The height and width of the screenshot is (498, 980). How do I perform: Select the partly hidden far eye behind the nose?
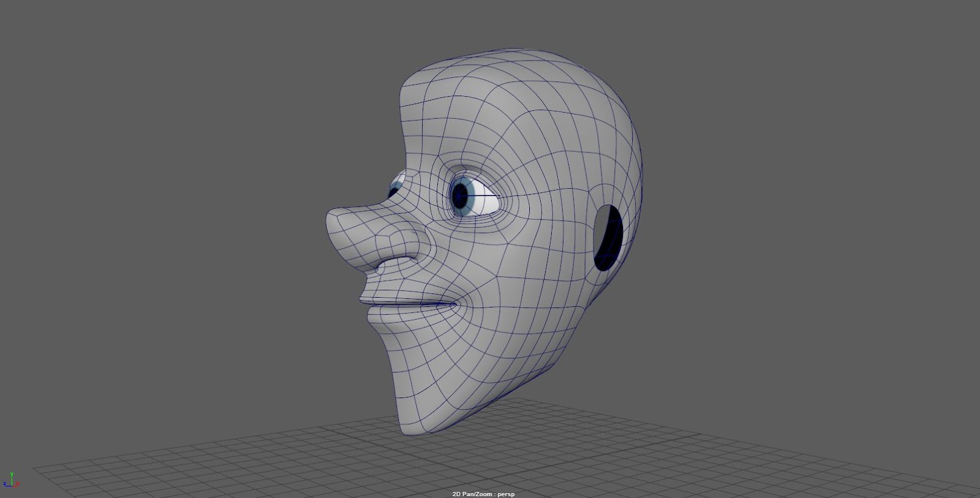click(x=398, y=184)
